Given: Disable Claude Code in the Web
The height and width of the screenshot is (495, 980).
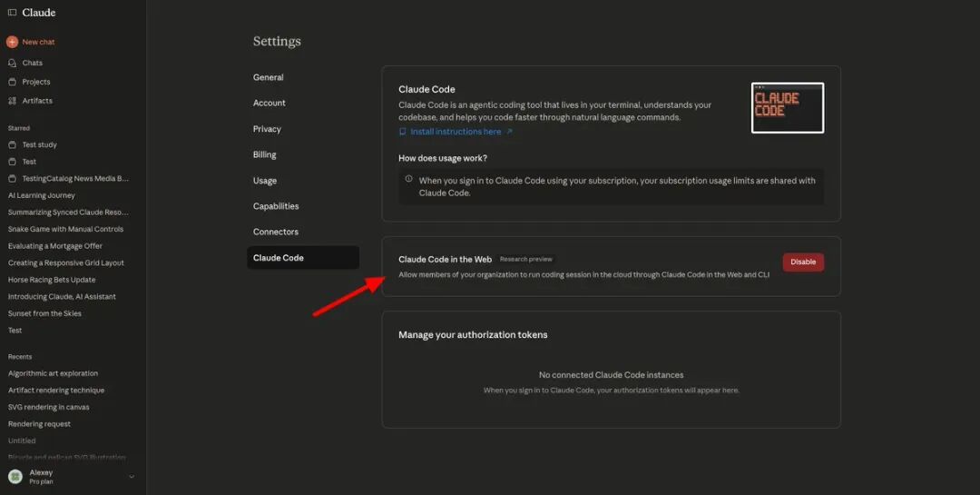Looking at the screenshot, I should [x=803, y=262].
